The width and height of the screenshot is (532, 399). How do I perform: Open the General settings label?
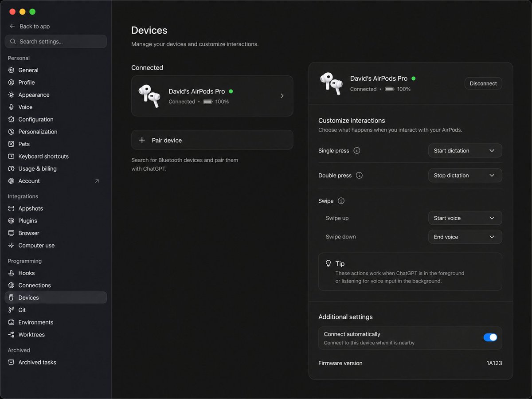coord(28,70)
